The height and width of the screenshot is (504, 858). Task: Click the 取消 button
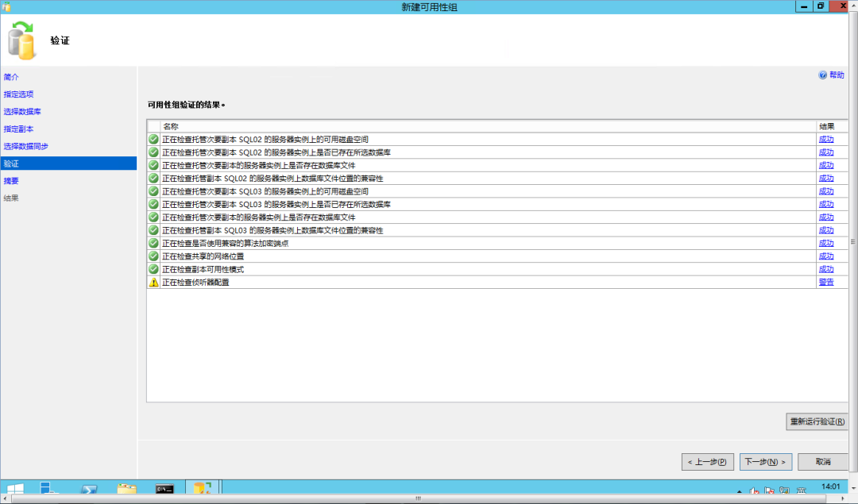[x=823, y=462]
